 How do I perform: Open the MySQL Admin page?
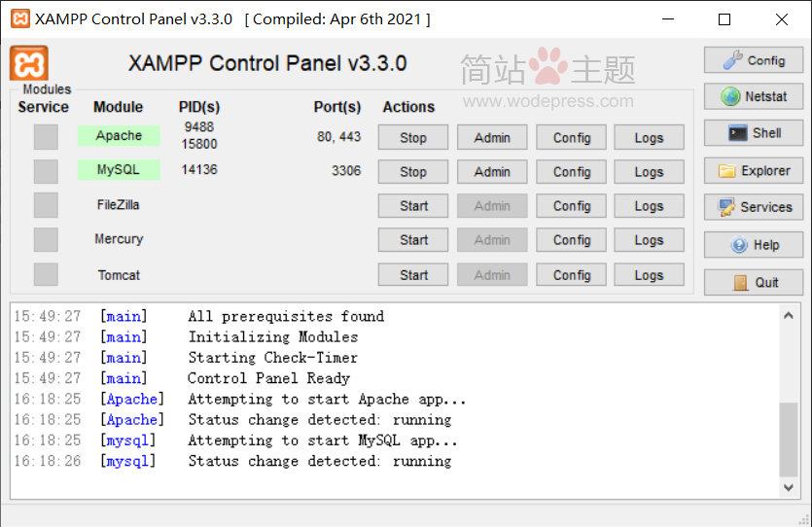pos(492,172)
